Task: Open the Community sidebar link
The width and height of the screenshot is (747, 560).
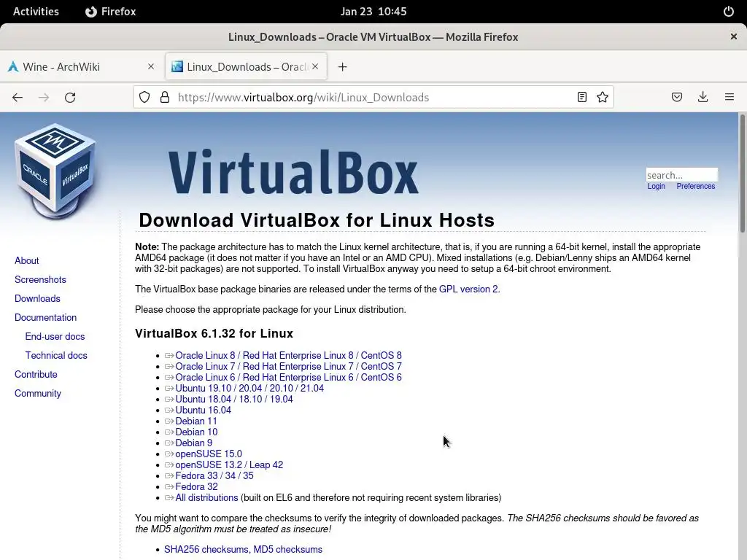Action: tap(38, 394)
